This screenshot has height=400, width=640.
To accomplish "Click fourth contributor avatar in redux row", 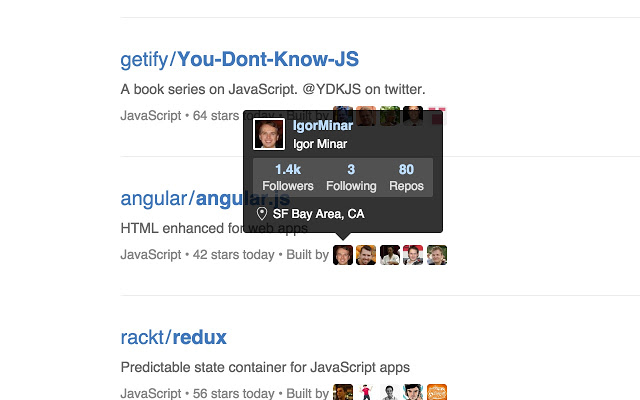I will coord(413,392).
